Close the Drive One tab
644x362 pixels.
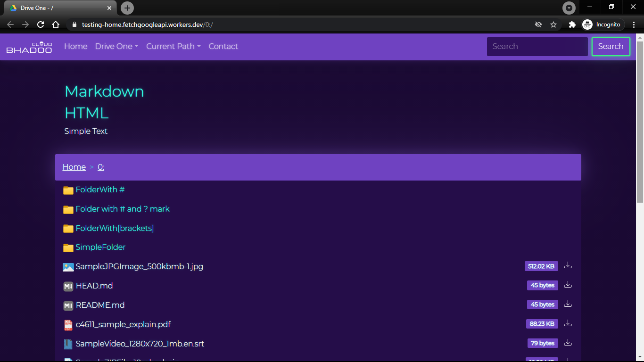[109, 8]
